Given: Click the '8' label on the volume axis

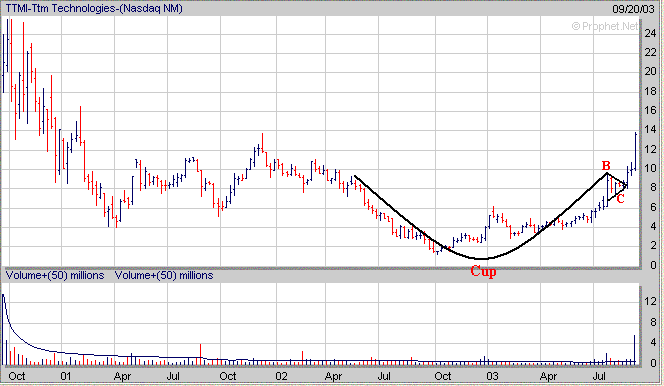Looking at the screenshot, I should (x=653, y=322).
